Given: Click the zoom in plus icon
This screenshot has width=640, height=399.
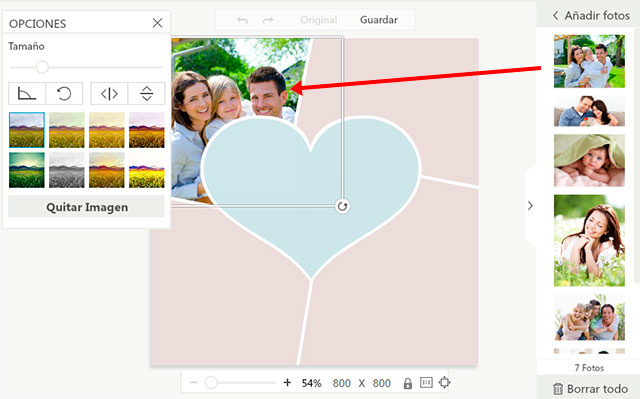Looking at the screenshot, I should click(x=287, y=383).
